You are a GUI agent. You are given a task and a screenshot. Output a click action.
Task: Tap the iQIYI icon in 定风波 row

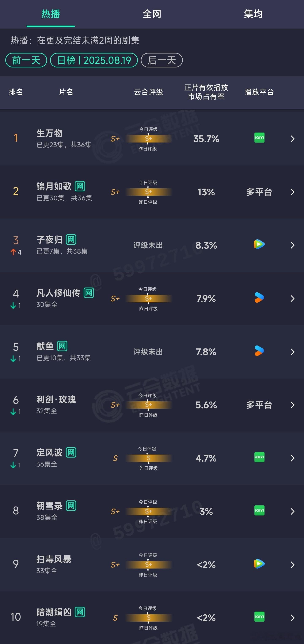coord(259,457)
